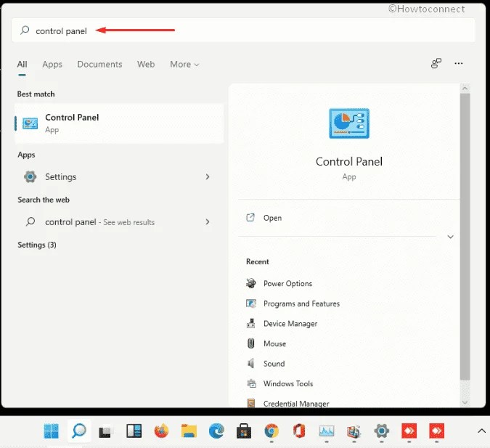Viewport: 490px width, 448px height.
Task: Expand more actions chevron below Open
Action: pyautogui.click(x=450, y=237)
